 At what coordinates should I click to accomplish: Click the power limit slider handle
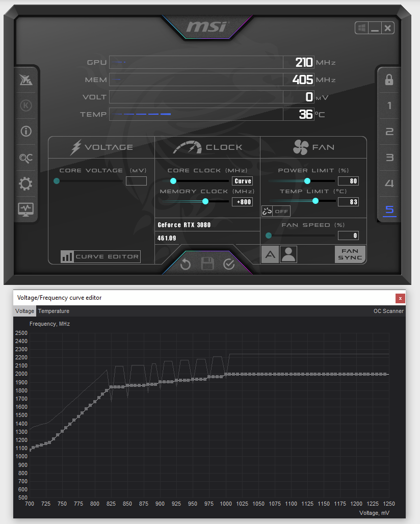click(x=307, y=181)
